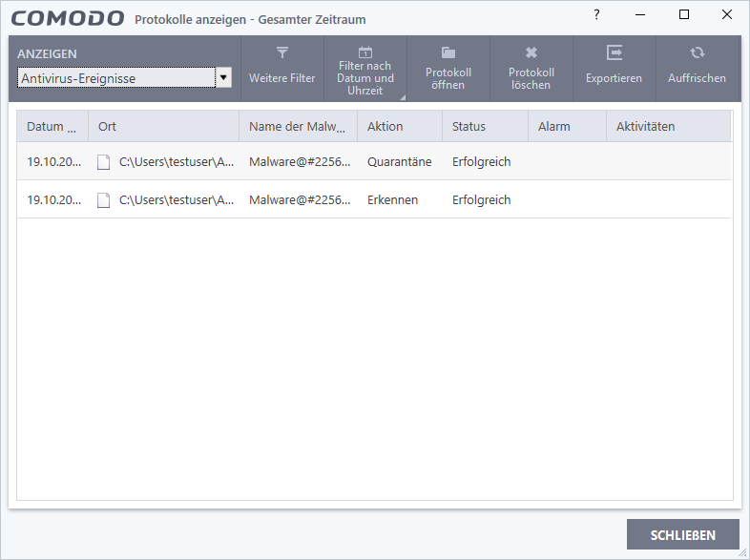
Task: Expand the Antivirus-Ereignisse dropdown arrow
Action: point(223,78)
